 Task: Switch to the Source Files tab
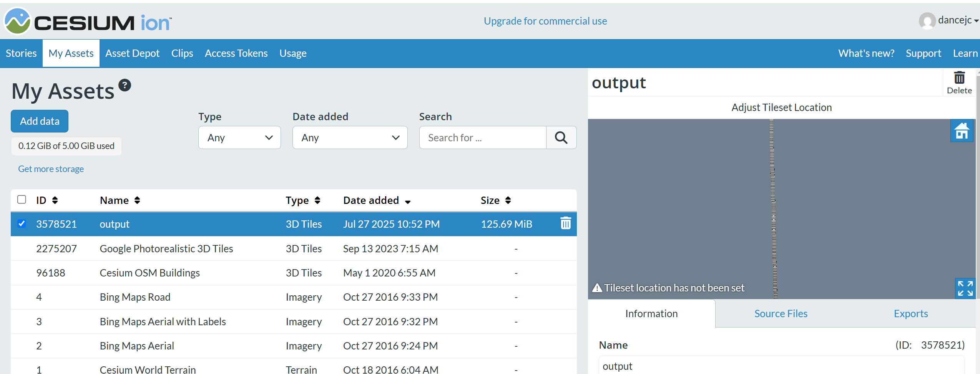point(781,313)
